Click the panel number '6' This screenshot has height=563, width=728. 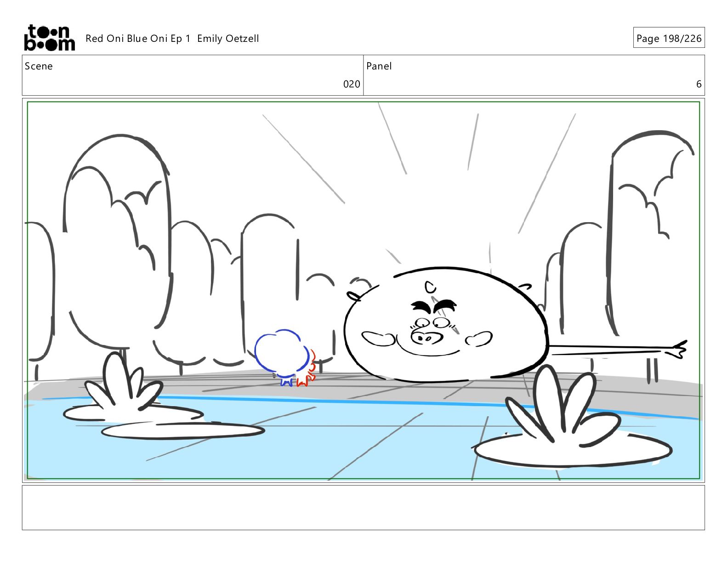[699, 84]
